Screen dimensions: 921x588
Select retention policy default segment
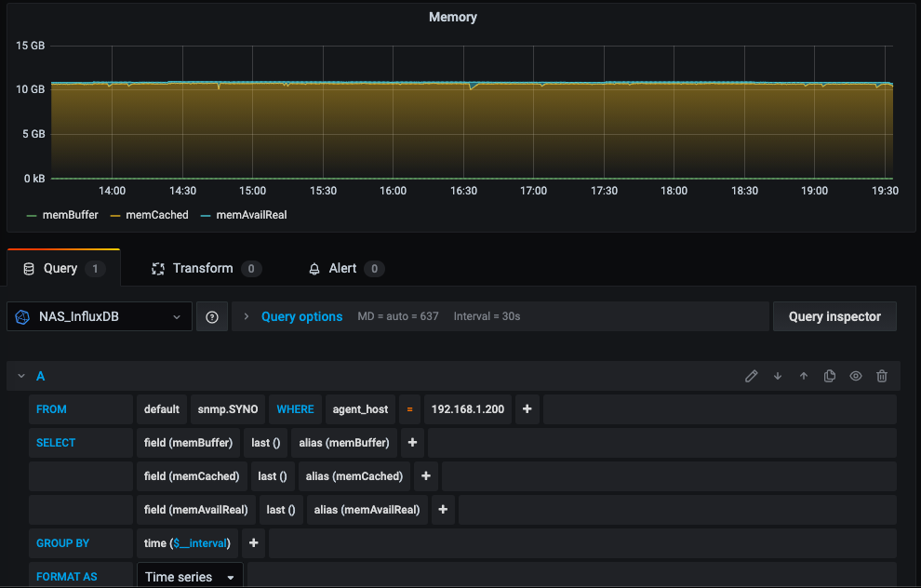pyautogui.click(x=162, y=409)
